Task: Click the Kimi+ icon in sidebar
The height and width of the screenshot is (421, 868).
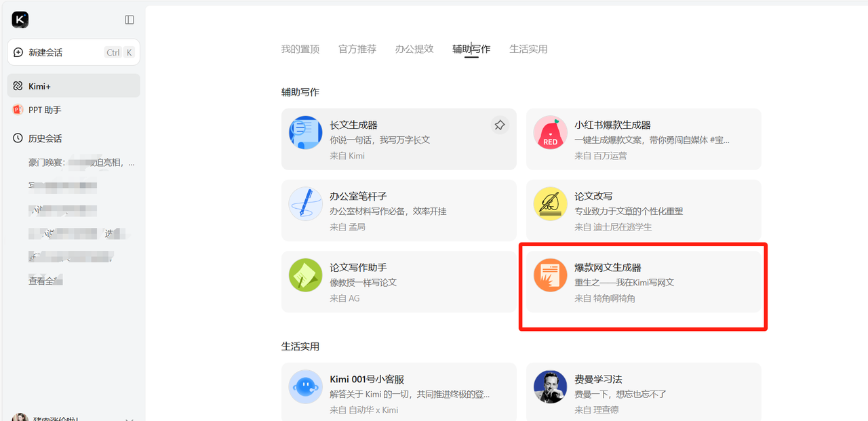Action: point(18,86)
